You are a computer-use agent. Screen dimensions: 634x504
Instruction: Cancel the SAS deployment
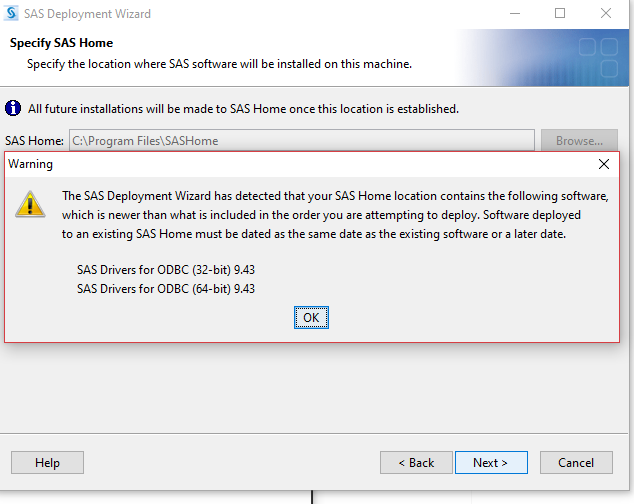click(576, 463)
